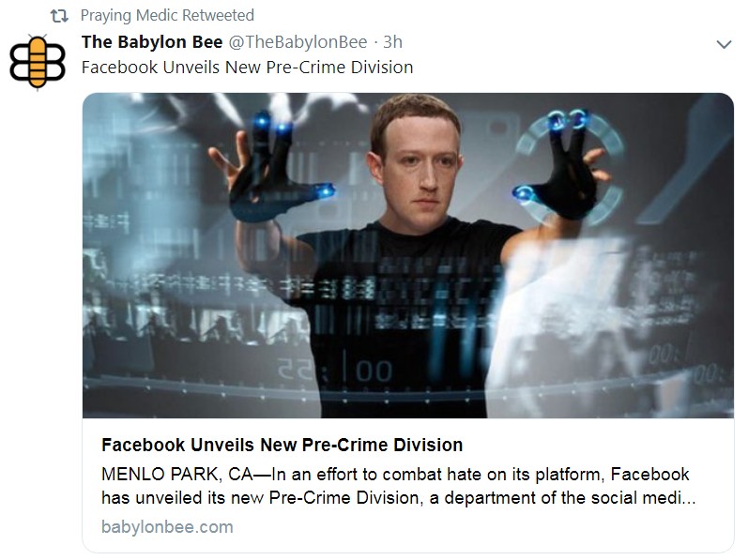Image resolution: width=748 pixels, height=560 pixels.
Task: Expand the tweet options chevron
Action: coord(724,44)
